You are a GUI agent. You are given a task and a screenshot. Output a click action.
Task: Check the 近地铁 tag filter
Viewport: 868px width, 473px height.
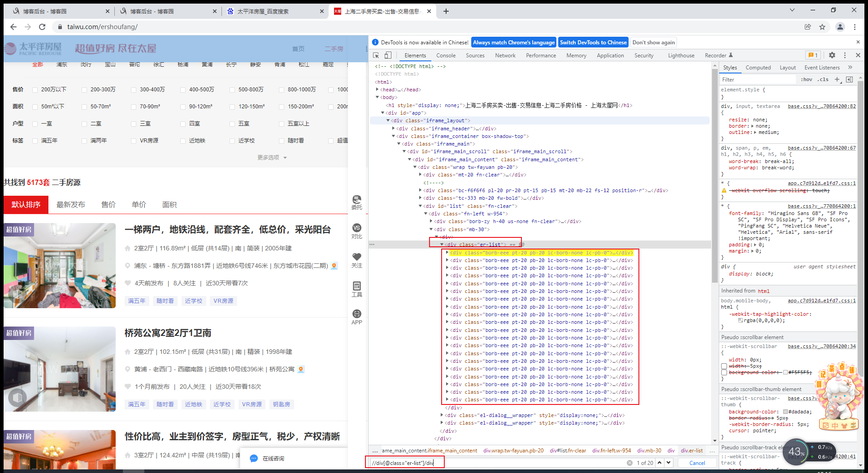(x=183, y=141)
